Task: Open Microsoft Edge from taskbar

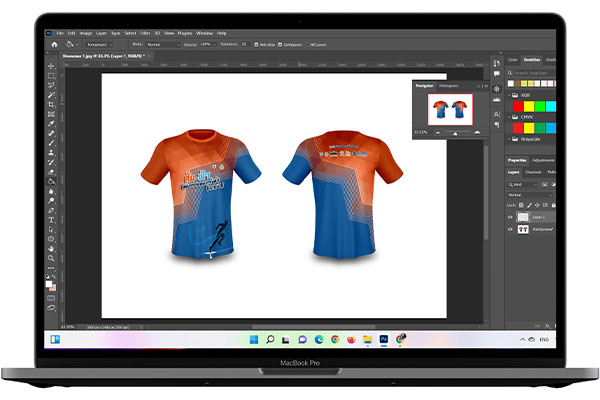Action: tap(319, 340)
